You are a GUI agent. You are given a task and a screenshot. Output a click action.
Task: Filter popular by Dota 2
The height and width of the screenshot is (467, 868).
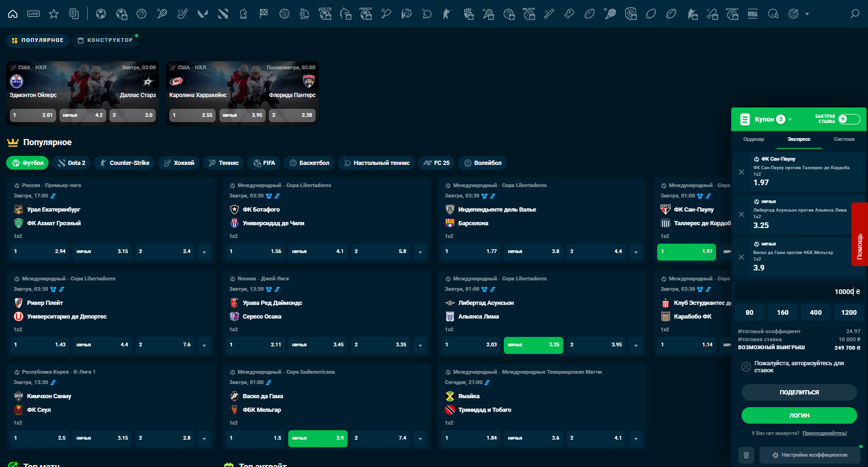72,163
